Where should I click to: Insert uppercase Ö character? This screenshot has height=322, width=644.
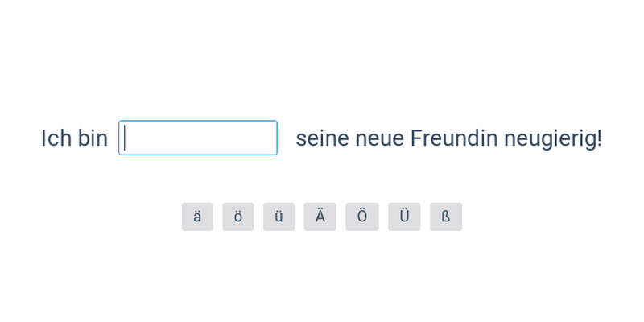pyautogui.click(x=362, y=217)
